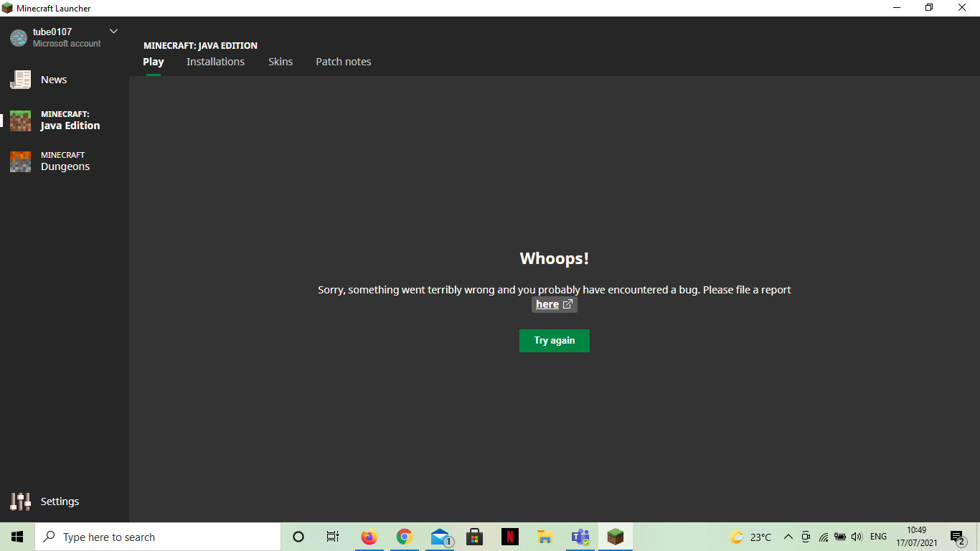
Task: Launch Netflix from the taskbar
Action: pyautogui.click(x=510, y=537)
